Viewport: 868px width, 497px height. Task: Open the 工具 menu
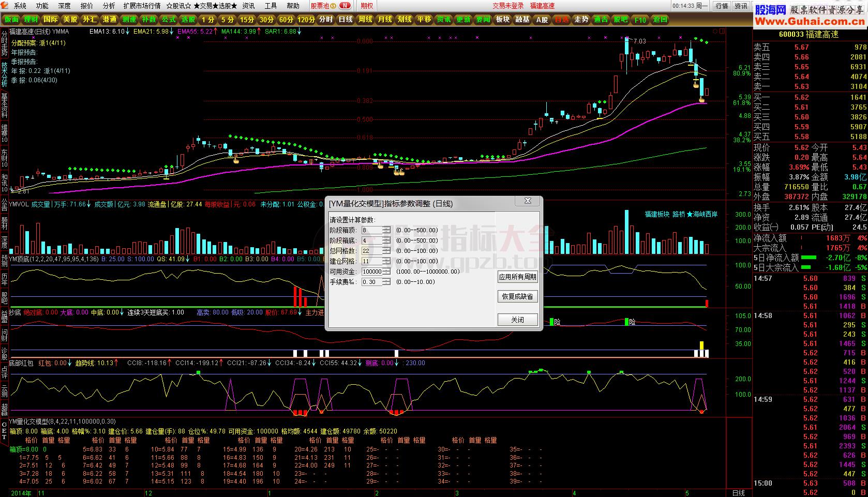pyautogui.click(x=271, y=6)
